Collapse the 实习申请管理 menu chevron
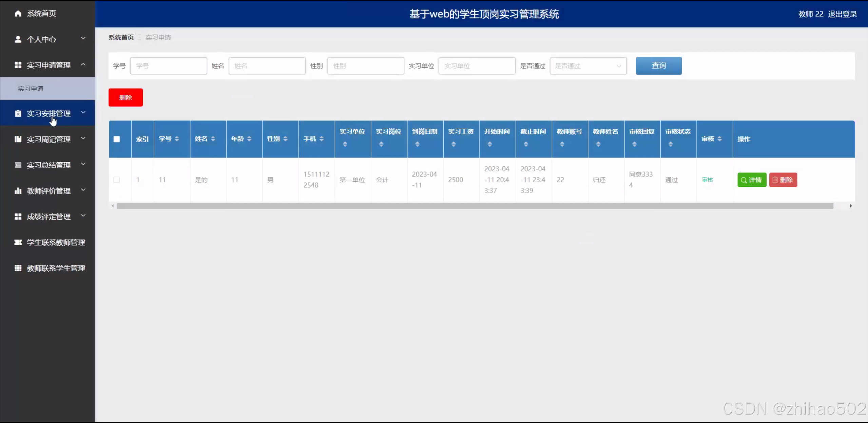This screenshot has width=868, height=423. tap(83, 65)
